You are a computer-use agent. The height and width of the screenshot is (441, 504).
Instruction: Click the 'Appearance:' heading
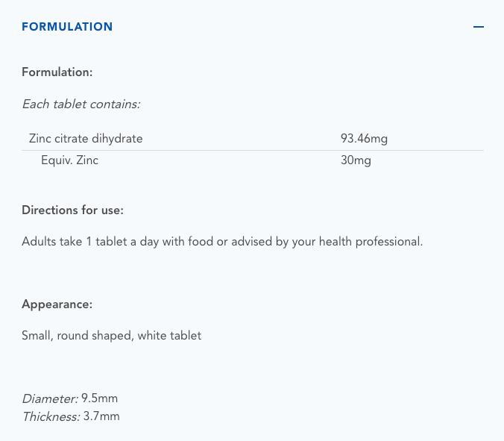[57, 304]
